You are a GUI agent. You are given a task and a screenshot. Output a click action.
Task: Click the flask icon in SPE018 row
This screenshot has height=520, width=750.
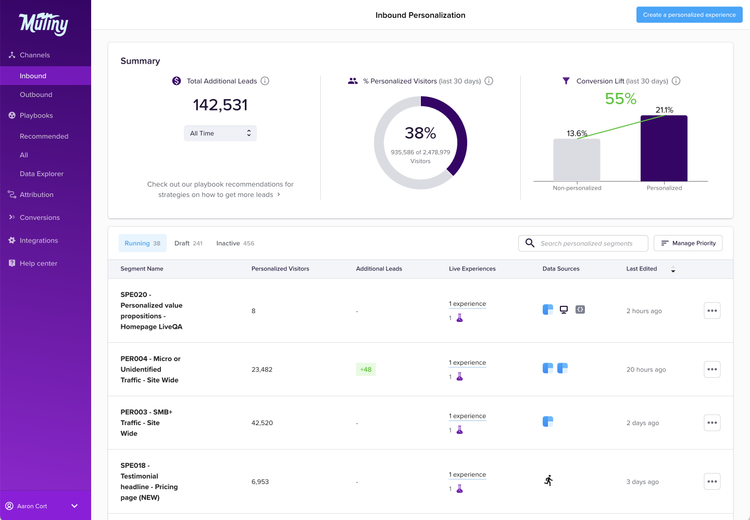[x=459, y=488]
